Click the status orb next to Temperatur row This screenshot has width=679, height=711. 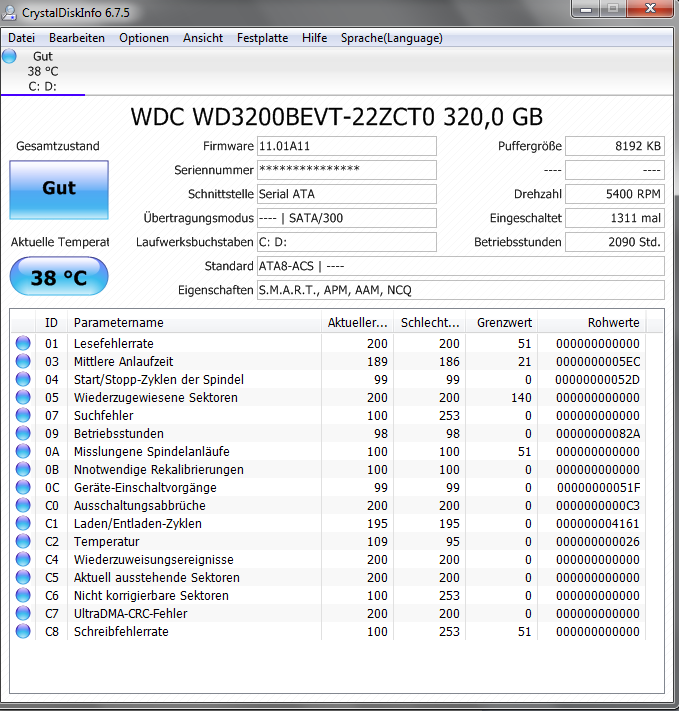click(x=23, y=541)
